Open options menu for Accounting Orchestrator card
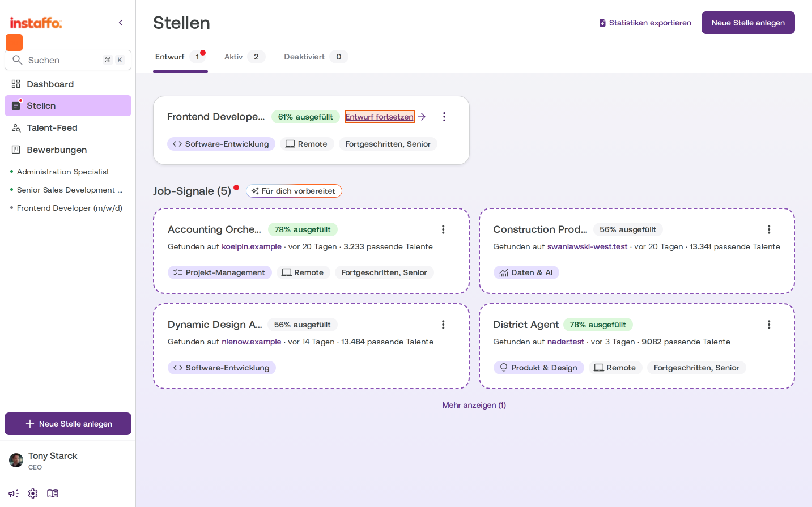The height and width of the screenshot is (507, 812). pyautogui.click(x=443, y=229)
